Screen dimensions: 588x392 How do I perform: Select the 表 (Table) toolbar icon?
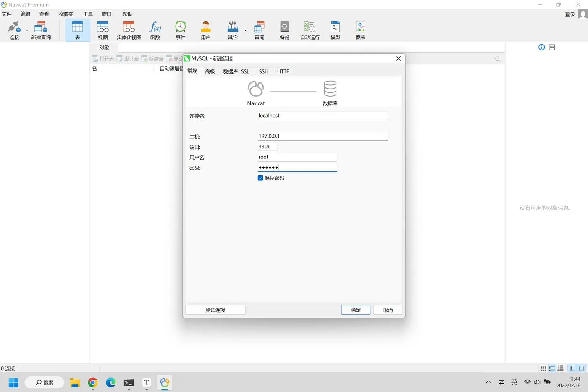tap(78, 30)
